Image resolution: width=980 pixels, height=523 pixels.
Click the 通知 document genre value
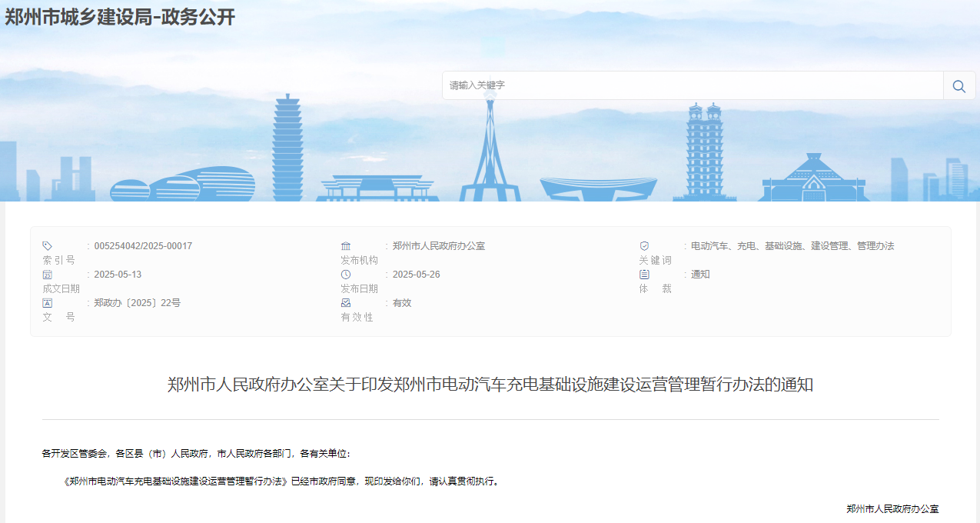[x=700, y=275]
